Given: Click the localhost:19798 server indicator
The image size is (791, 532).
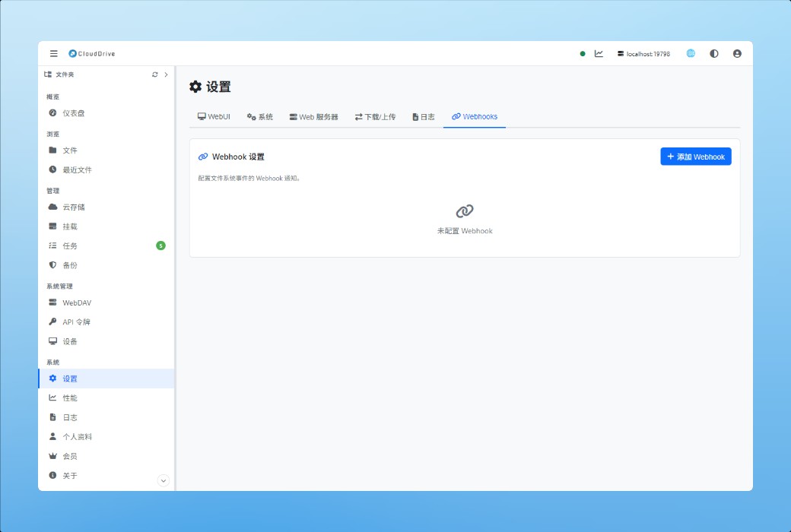Looking at the screenshot, I should [x=643, y=53].
